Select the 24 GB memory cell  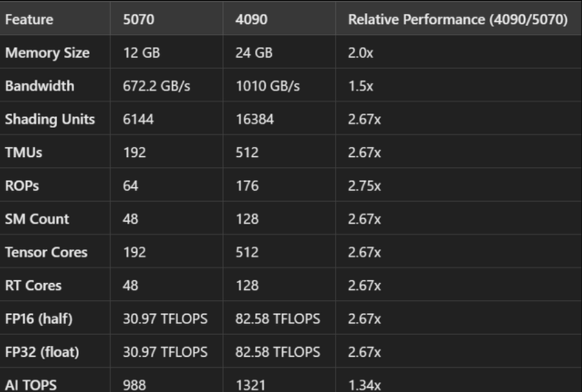click(254, 53)
